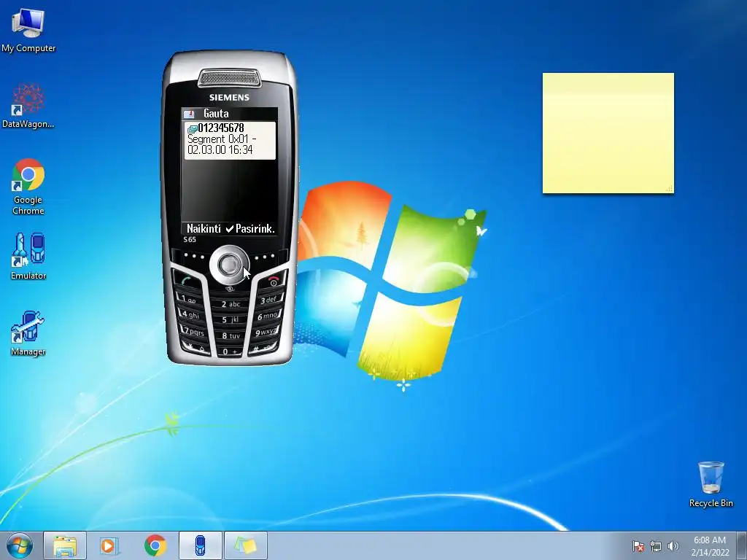
Task: Open the Emulator desktop shortcut
Action: 28,256
